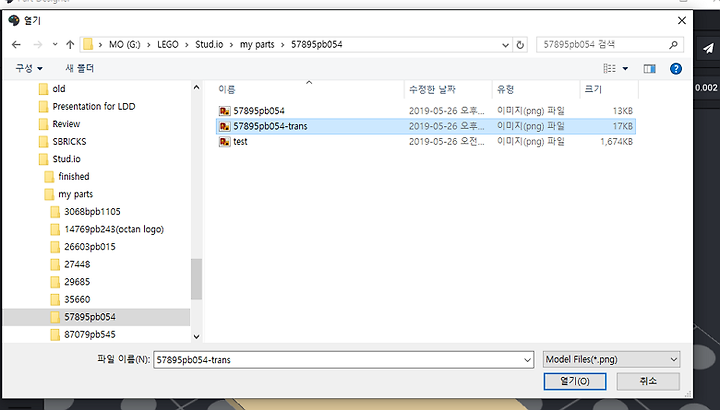Open folder 14769pb243(octan logo)

click(x=114, y=229)
